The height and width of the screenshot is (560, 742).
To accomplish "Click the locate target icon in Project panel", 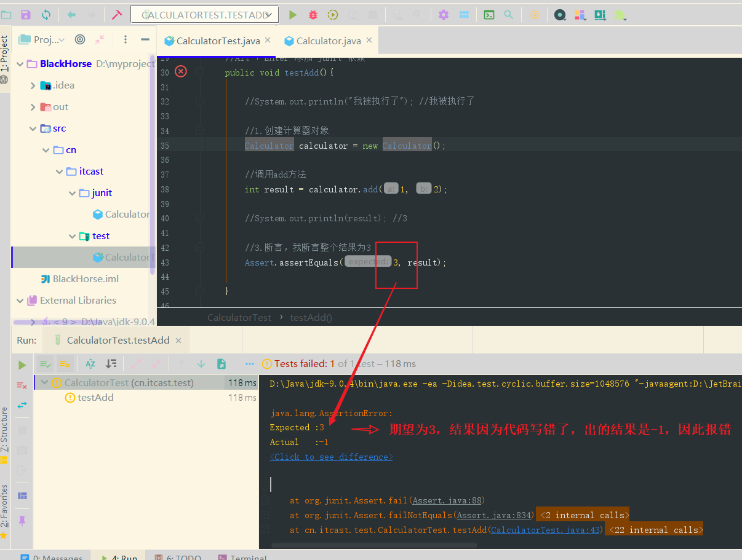I will [x=80, y=39].
